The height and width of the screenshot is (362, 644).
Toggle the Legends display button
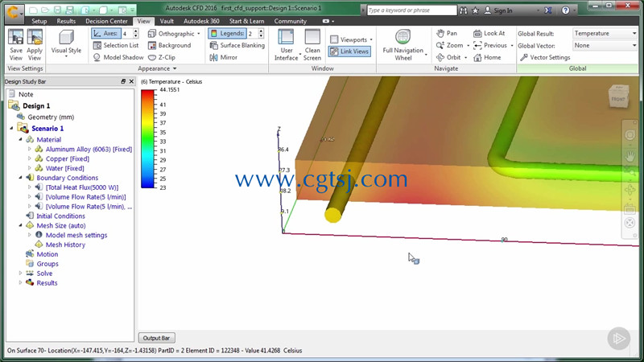(227, 33)
